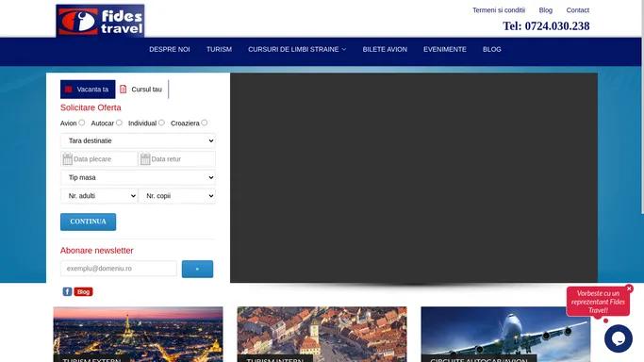Click the Data retur calendar icon
The width and height of the screenshot is (644, 362).
point(145,158)
